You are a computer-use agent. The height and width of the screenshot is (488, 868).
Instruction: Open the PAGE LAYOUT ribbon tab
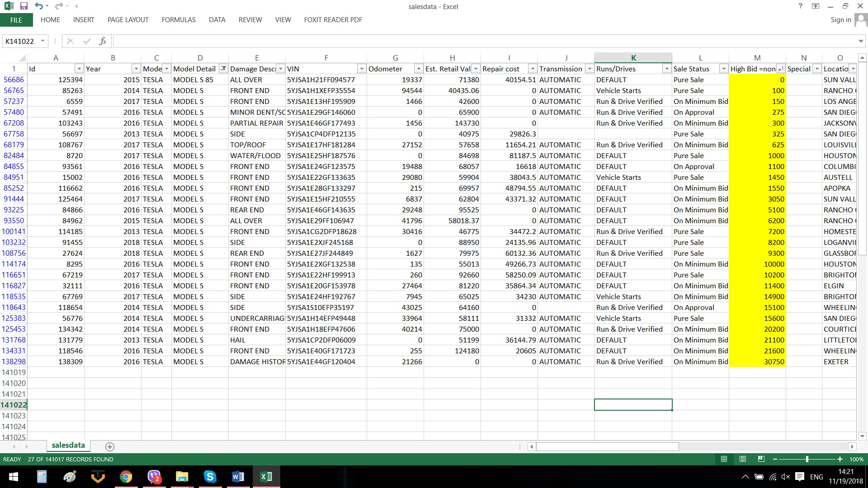click(x=128, y=20)
